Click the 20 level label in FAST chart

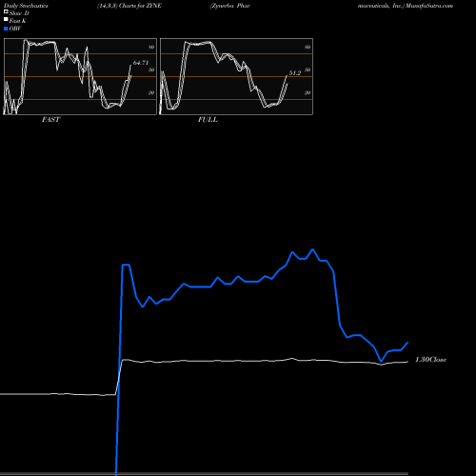(x=151, y=92)
